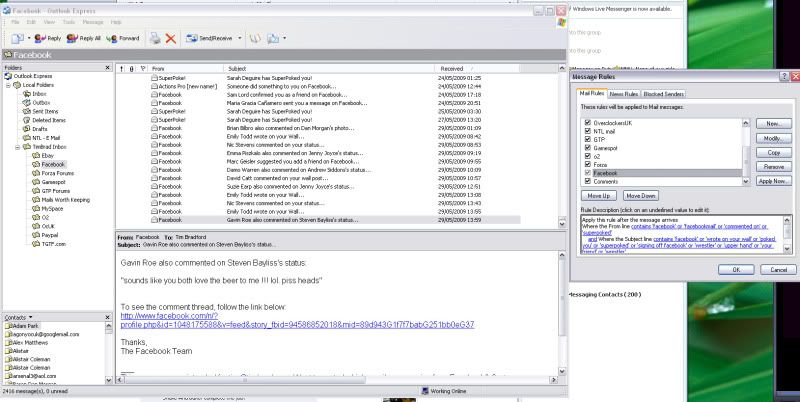Click the Find icon in the toolbar
Screen dimensions: 800x402
[x=273, y=38]
